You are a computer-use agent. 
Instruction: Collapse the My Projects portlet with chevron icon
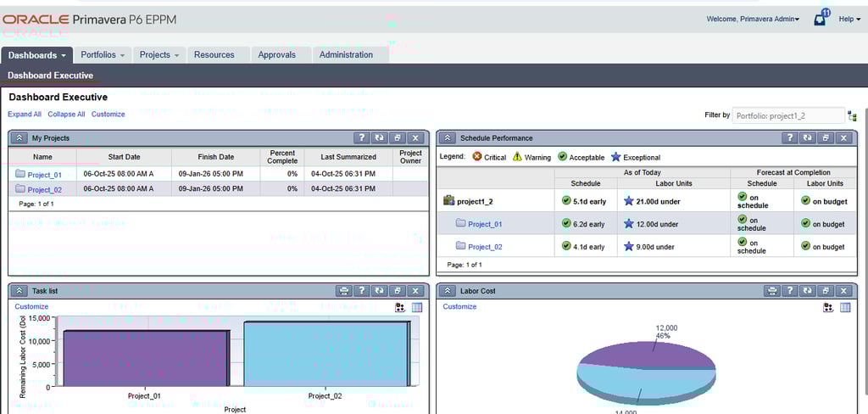(19, 138)
